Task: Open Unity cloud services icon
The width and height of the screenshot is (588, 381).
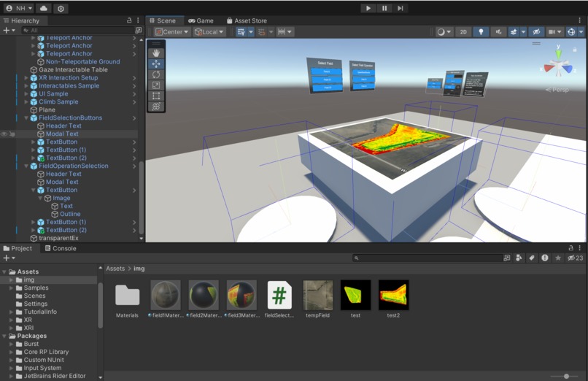Action: (44, 8)
